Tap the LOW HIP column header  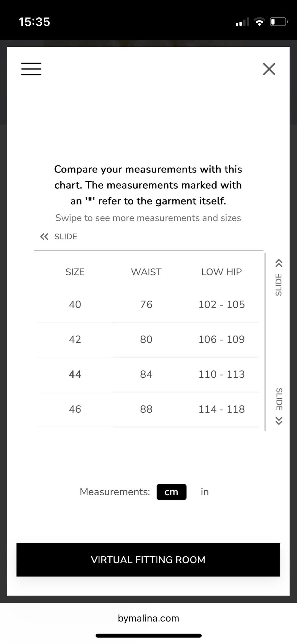click(222, 272)
